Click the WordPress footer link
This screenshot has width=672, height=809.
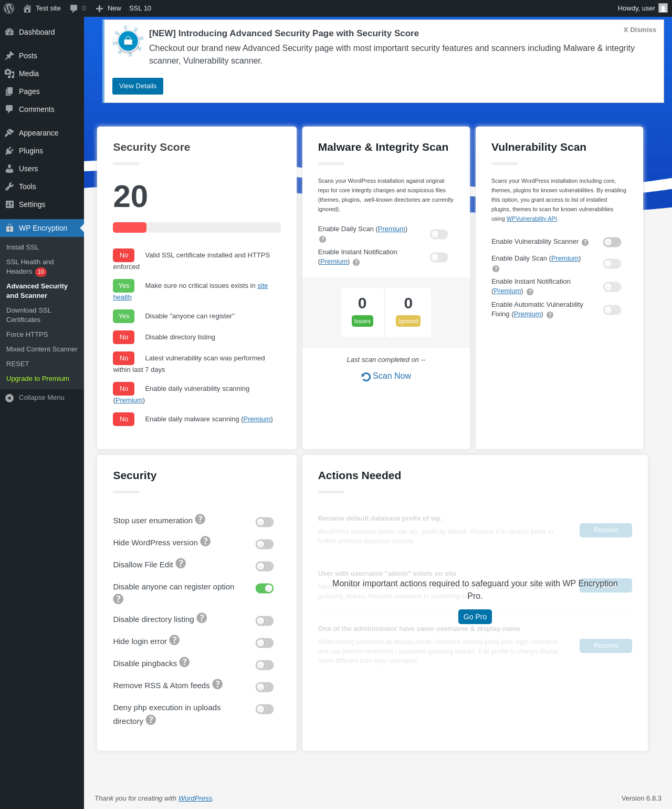(195, 798)
